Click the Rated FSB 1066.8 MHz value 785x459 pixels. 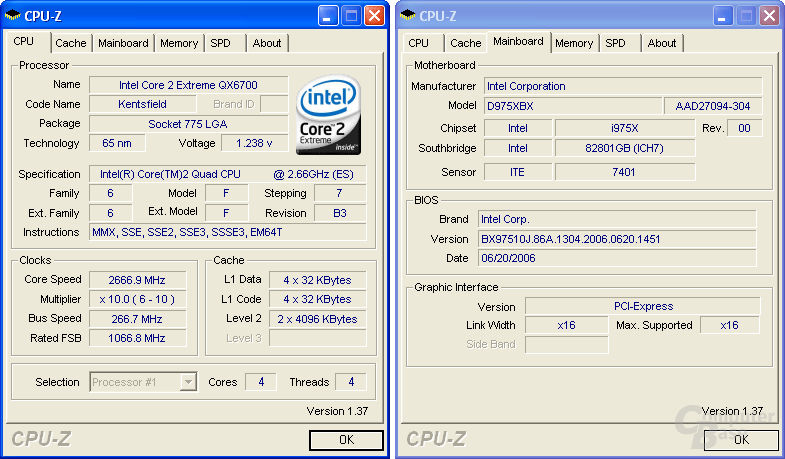(x=137, y=338)
